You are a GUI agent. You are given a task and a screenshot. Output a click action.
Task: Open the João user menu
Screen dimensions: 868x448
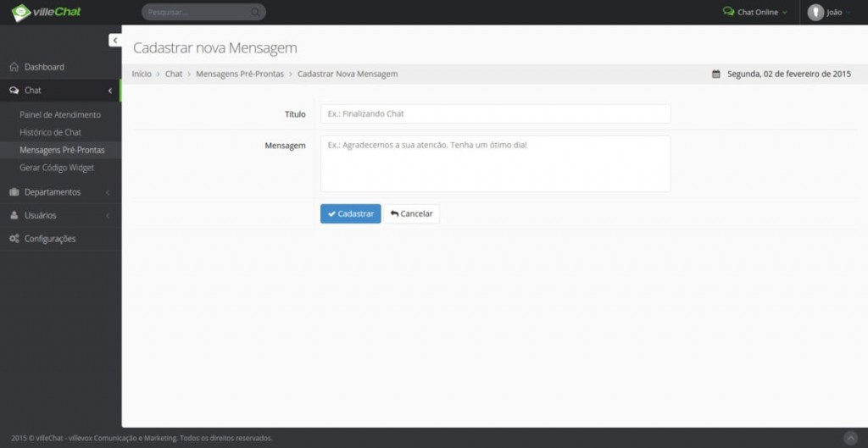click(829, 12)
